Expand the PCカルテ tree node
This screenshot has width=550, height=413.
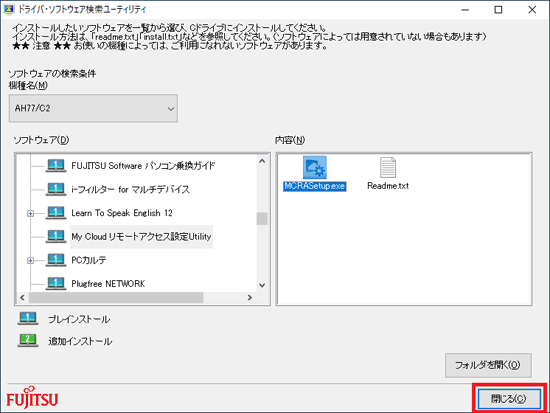31,260
